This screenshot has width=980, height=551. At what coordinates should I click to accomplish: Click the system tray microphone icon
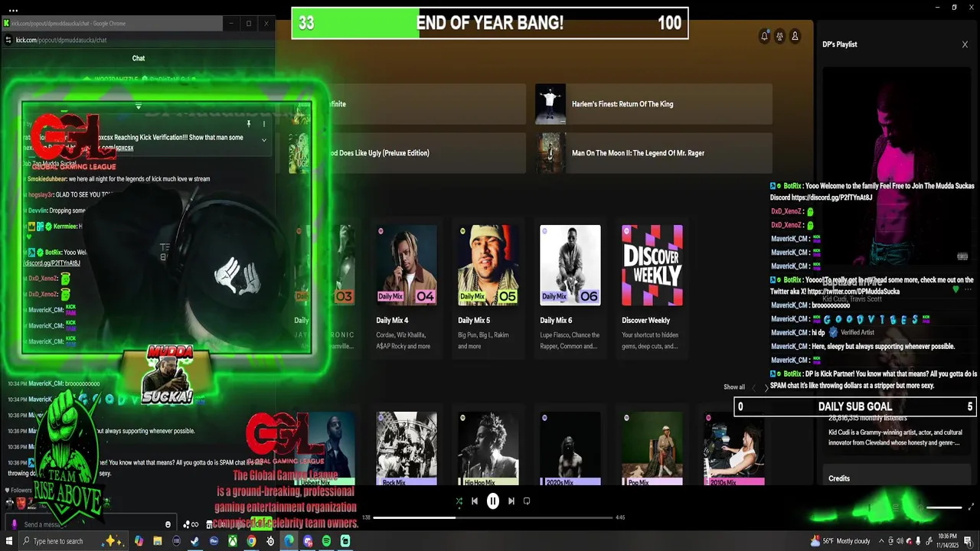tap(918, 541)
